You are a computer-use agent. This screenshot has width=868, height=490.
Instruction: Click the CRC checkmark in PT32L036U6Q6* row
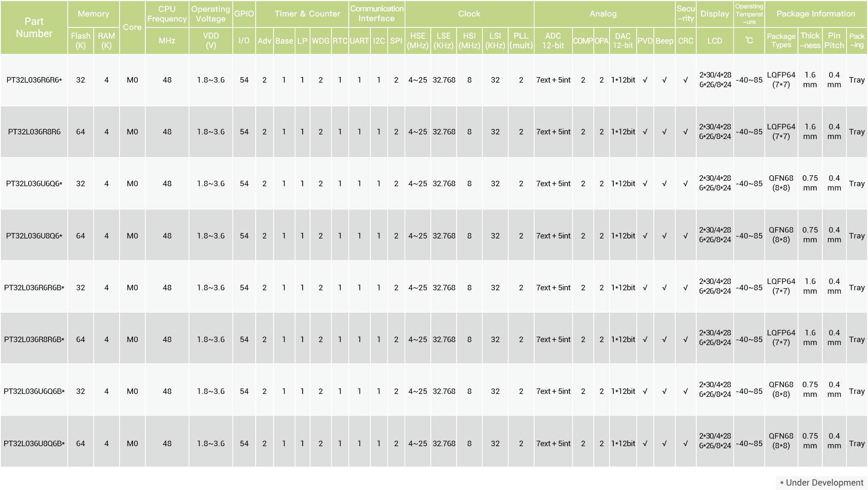click(685, 184)
